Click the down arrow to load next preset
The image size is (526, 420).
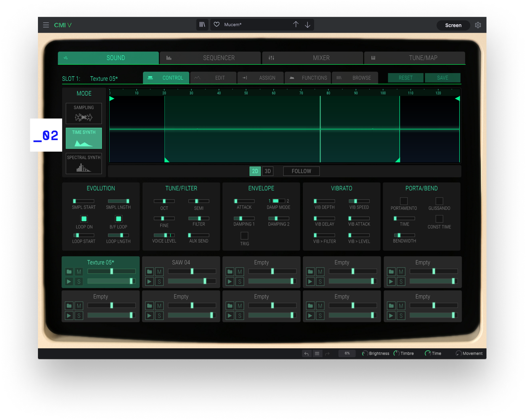[x=307, y=25]
